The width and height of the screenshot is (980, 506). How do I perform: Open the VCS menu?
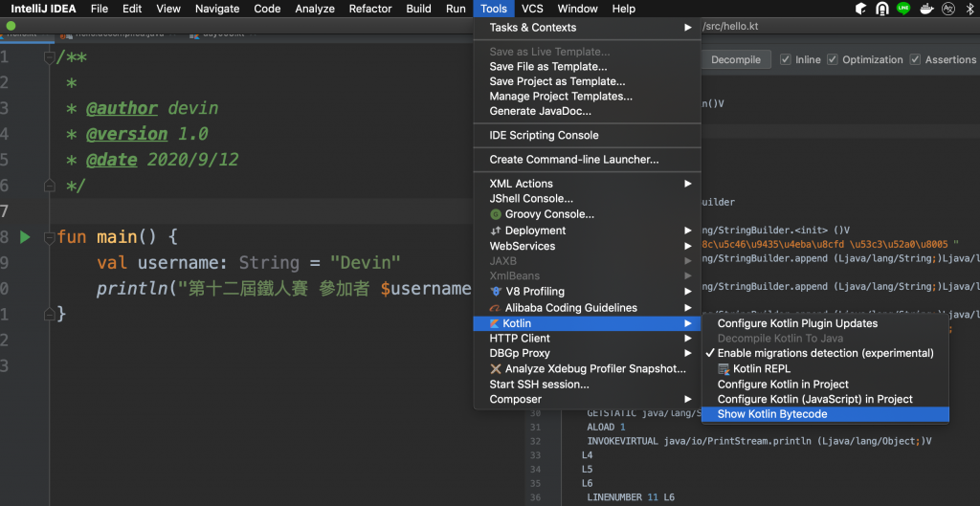532,9
